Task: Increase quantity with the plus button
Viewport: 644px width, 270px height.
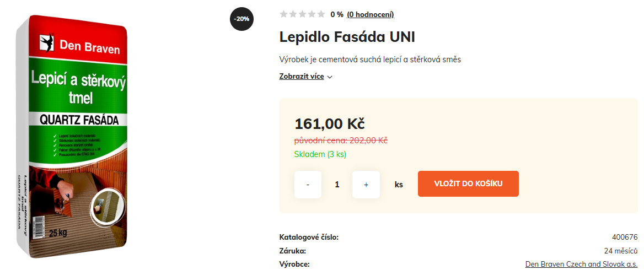Action: click(x=366, y=184)
